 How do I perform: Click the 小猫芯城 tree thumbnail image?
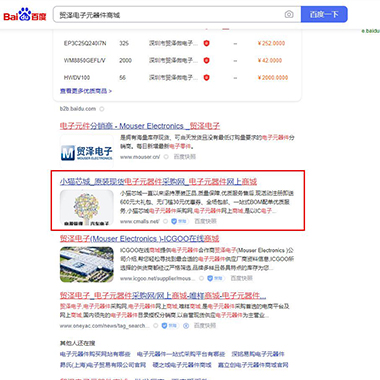(87, 207)
